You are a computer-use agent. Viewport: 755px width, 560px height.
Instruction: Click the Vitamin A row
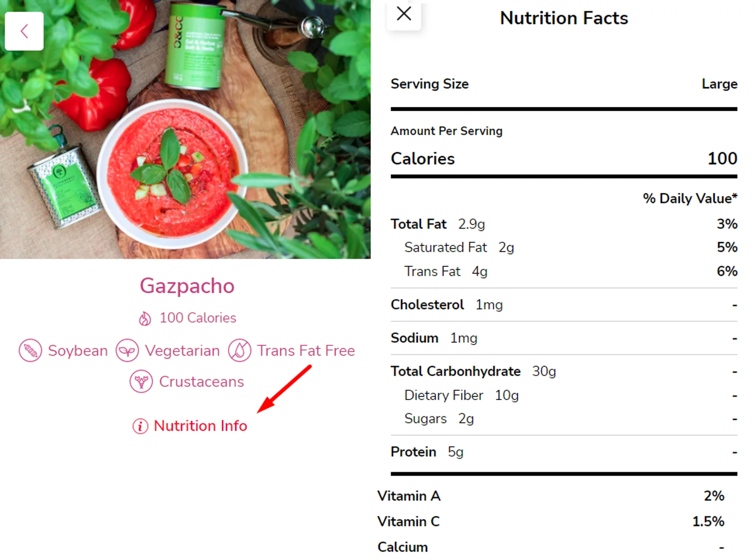[x=551, y=496]
